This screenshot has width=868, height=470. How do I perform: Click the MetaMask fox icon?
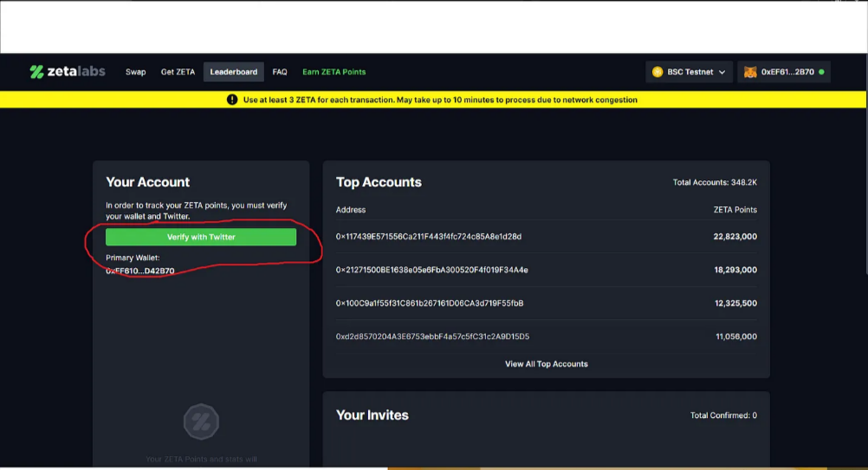click(x=750, y=72)
